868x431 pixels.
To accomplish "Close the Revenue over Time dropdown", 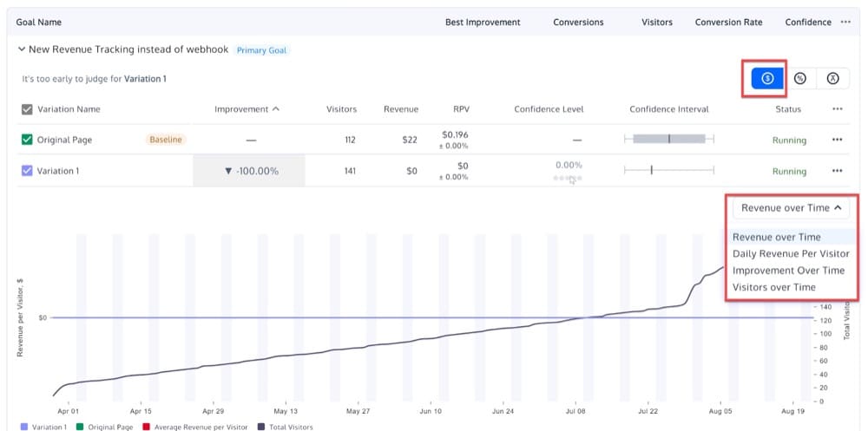I will click(x=791, y=208).
